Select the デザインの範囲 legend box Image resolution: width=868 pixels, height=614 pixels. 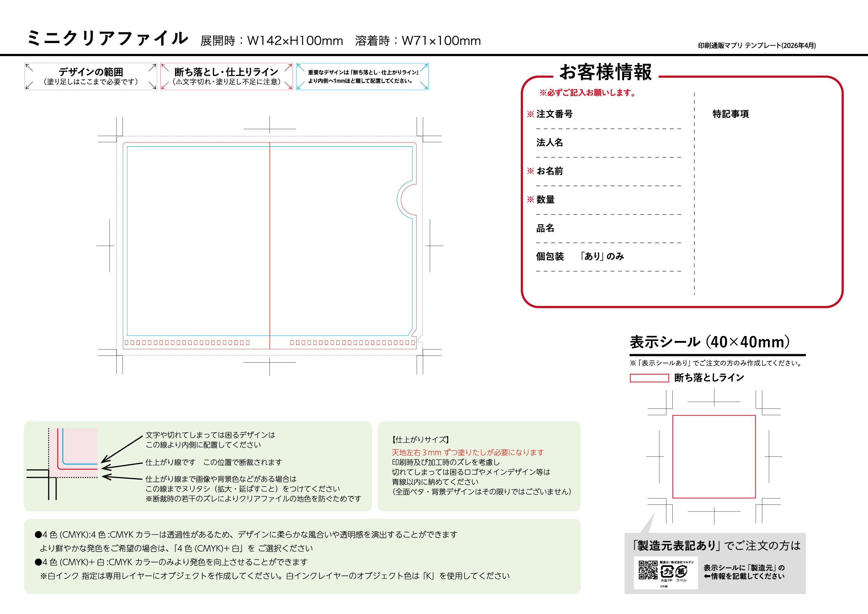click(91, 76)
